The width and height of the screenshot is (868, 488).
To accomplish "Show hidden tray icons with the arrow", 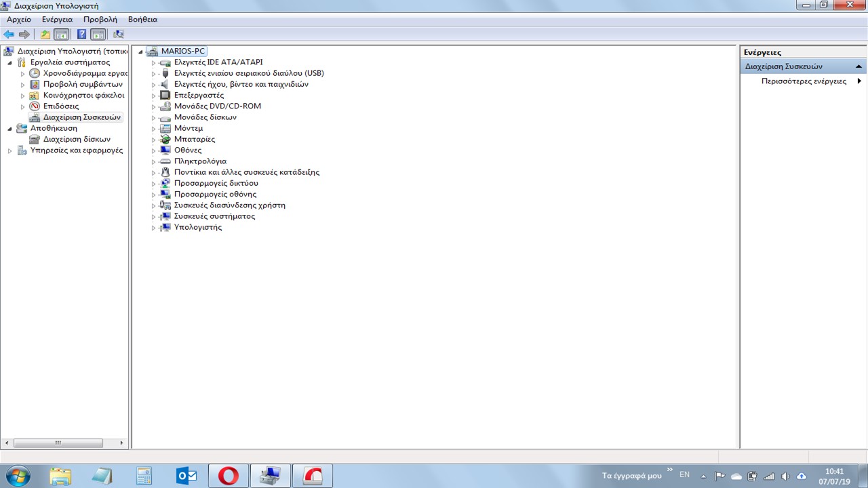I will click(x=703, y=476).
